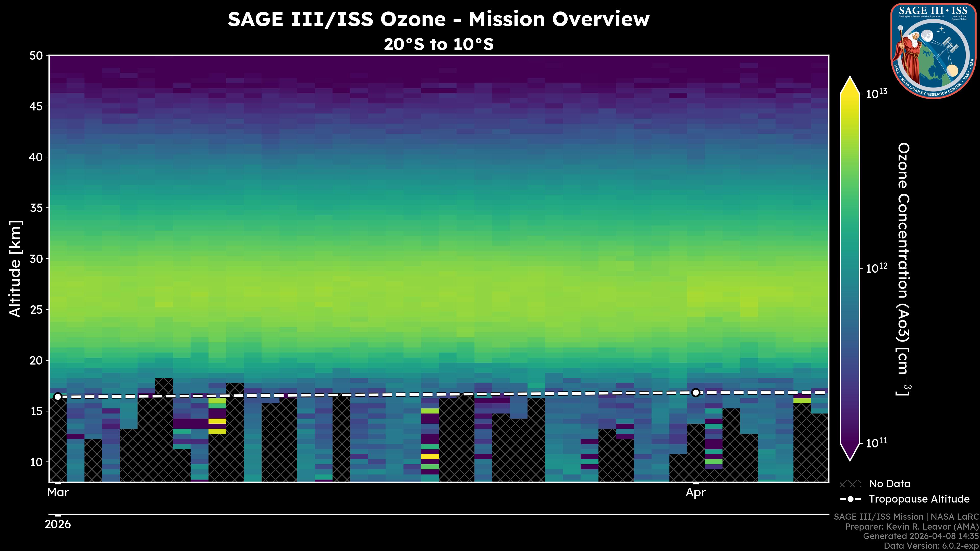Viewport: 980px width, 551px height.
Task: Click the Preparer Kevin R. Leavor text
Action: click(912, 527)
